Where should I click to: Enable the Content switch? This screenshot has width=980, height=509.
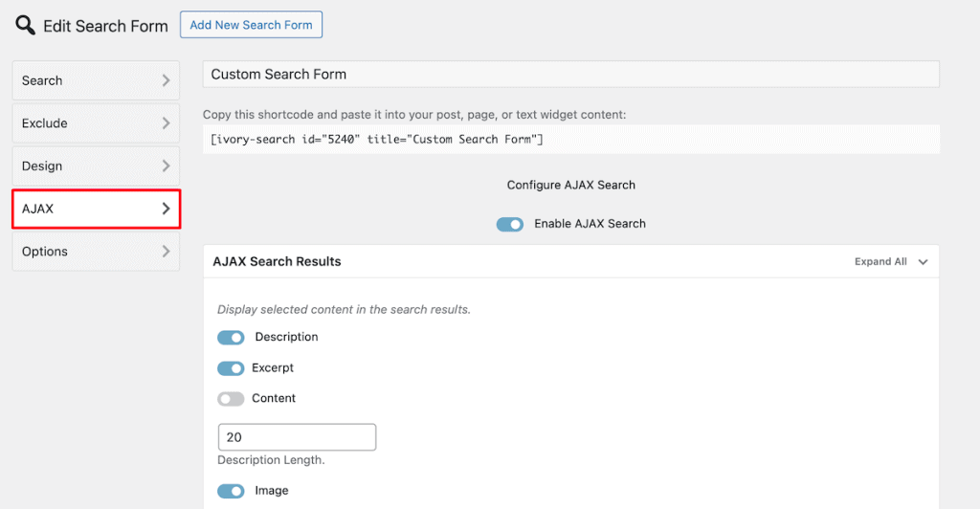click(231, 398)
